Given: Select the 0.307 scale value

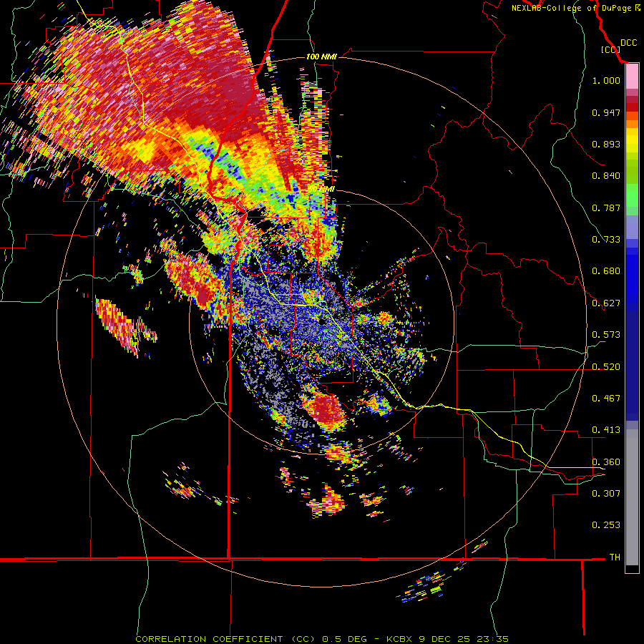Looking at the screenshot, I should (606, 493).
